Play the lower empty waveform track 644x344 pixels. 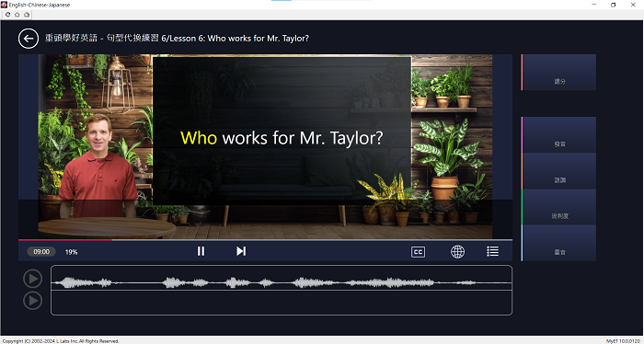[33, 301]
